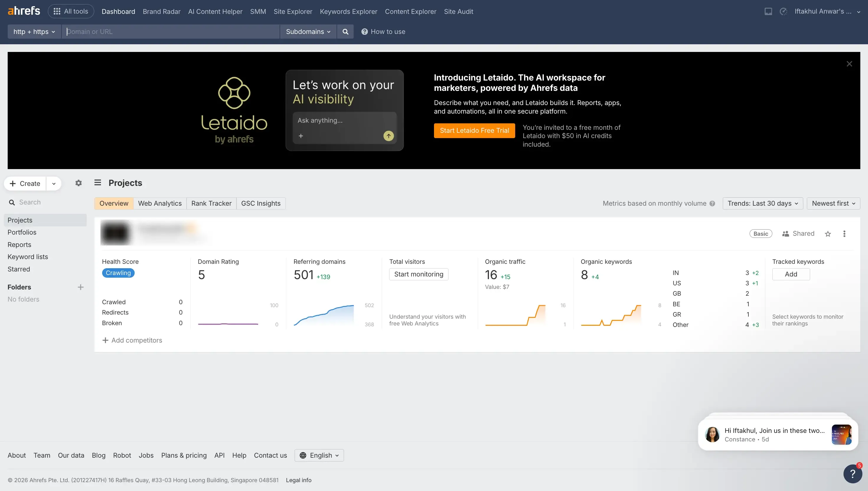Click Add under Tracked keywords
Image resolution: width=868 pixels, height=491 pixels.
click(x=791, y=274)
